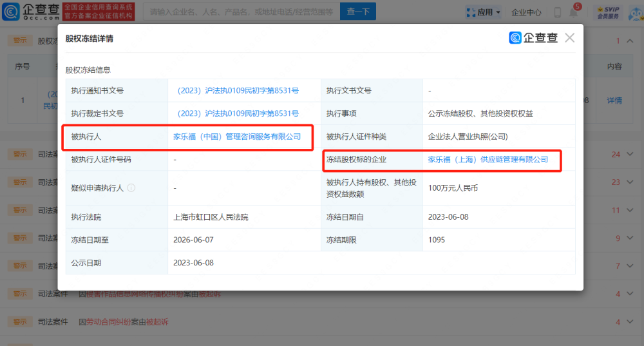The height and width of the screenshot is (346, 644).
Task: Click the 100万元人民币 value
Action: [453, 187]
